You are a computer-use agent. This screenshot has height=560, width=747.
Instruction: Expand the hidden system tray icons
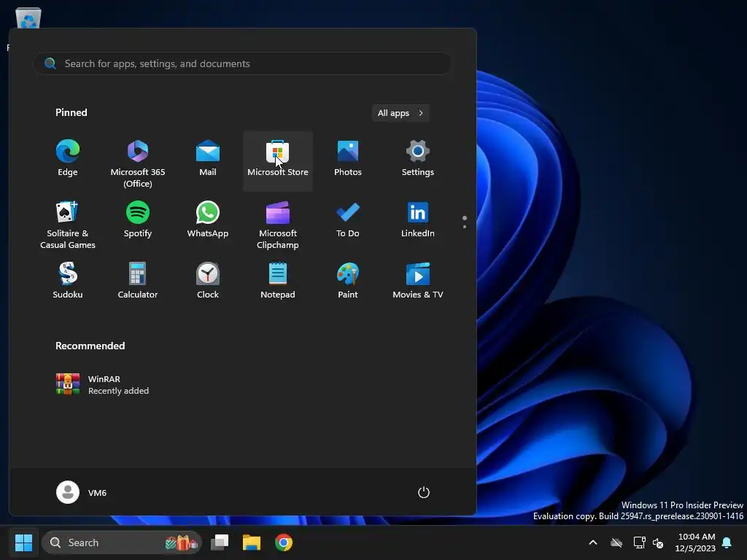[593, 542]
